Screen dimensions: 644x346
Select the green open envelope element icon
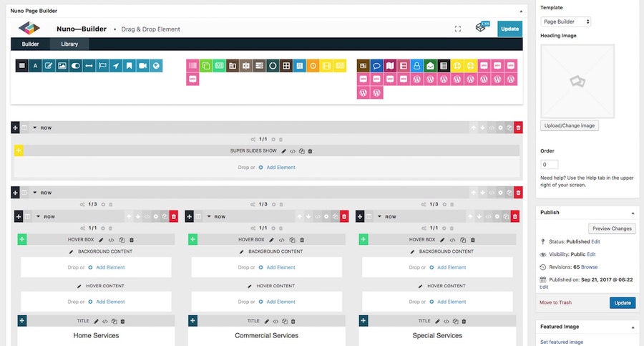click(x=430, y=66)
